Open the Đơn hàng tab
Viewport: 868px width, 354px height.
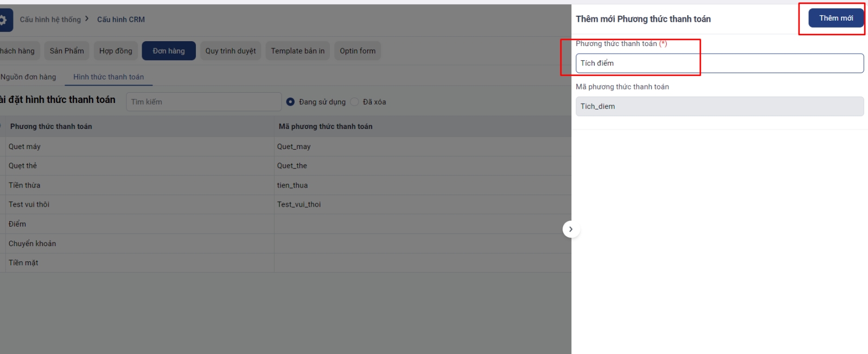pos(169,51)
